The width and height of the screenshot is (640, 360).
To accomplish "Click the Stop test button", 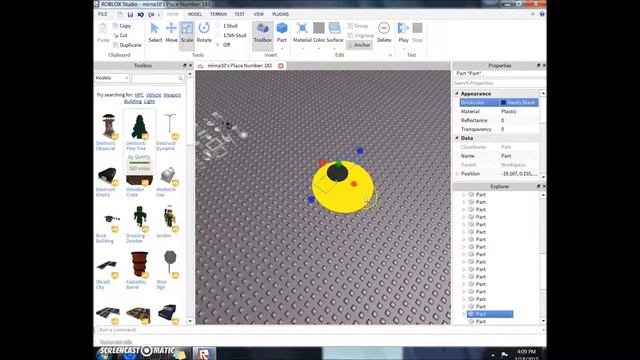I will coord(417,32).
